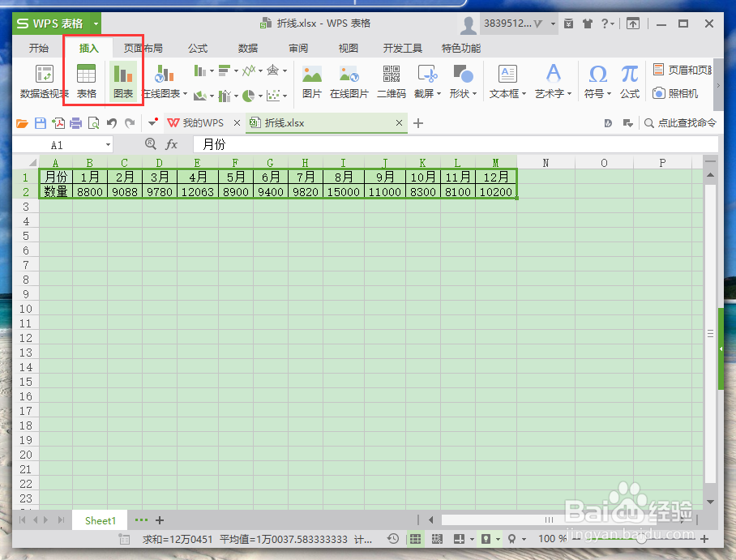Open the 图表 chart insert dialog
Image resolution: width=736 pixels, height=560 pixels.
click(x=123, y=81)
